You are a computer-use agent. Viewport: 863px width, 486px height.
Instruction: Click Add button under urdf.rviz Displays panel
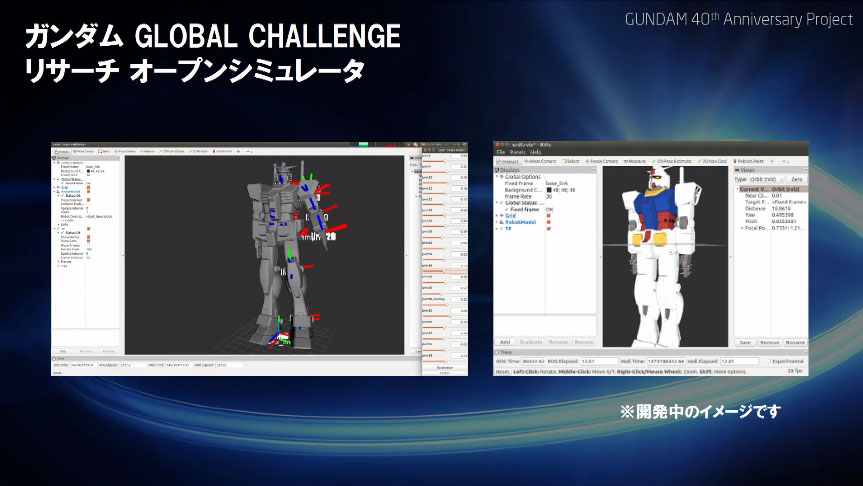[505, 342]
